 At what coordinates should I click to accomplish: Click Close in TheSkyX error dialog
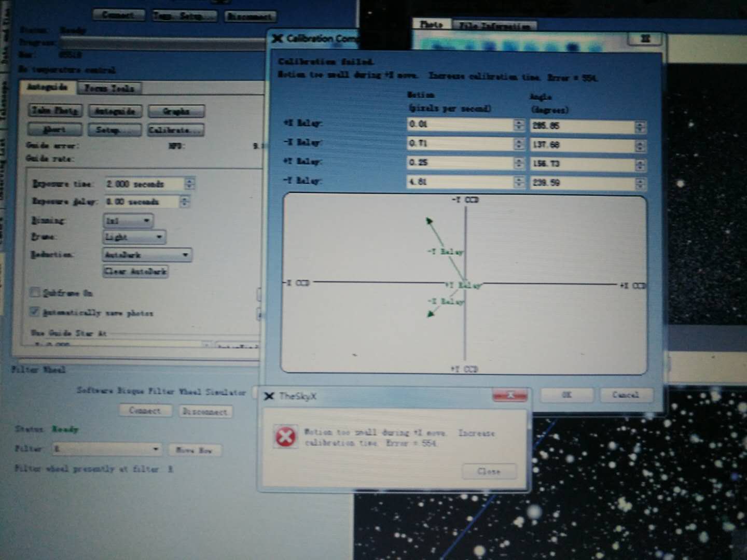click(489, 471)
